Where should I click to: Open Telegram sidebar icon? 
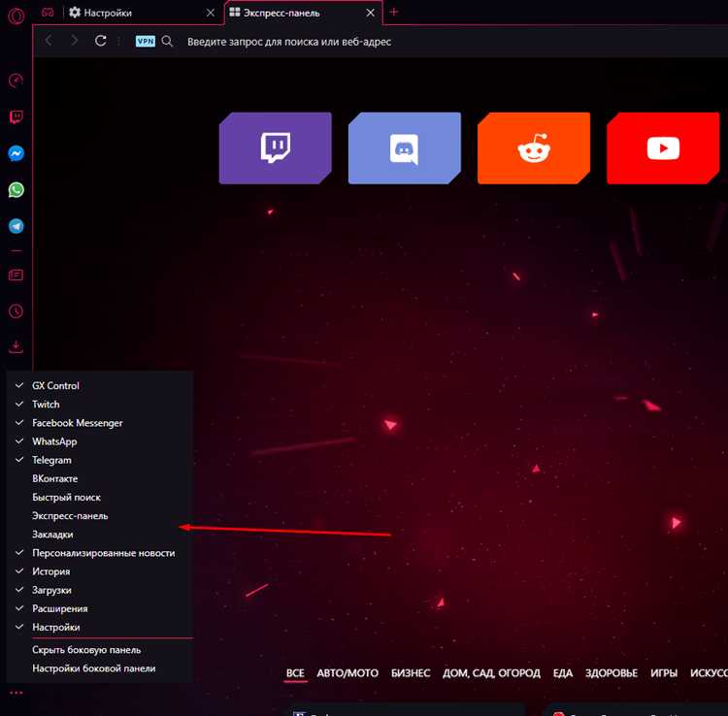(16, 226)
